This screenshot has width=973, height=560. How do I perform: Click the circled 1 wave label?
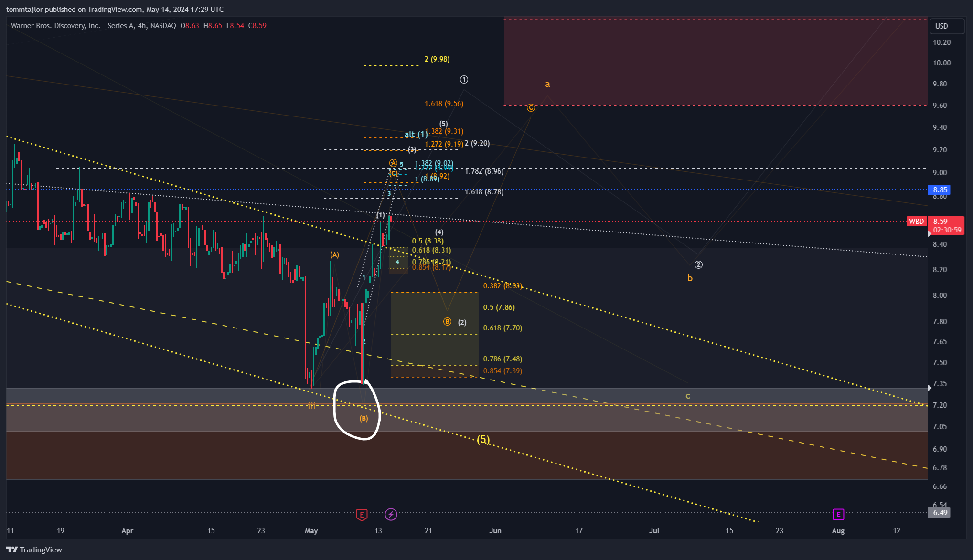464,79
